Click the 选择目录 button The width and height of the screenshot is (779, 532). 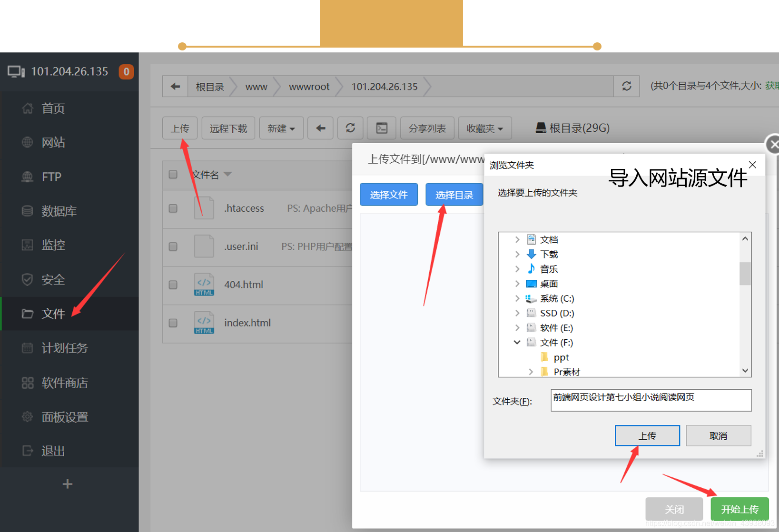click(x=454, y=195)
